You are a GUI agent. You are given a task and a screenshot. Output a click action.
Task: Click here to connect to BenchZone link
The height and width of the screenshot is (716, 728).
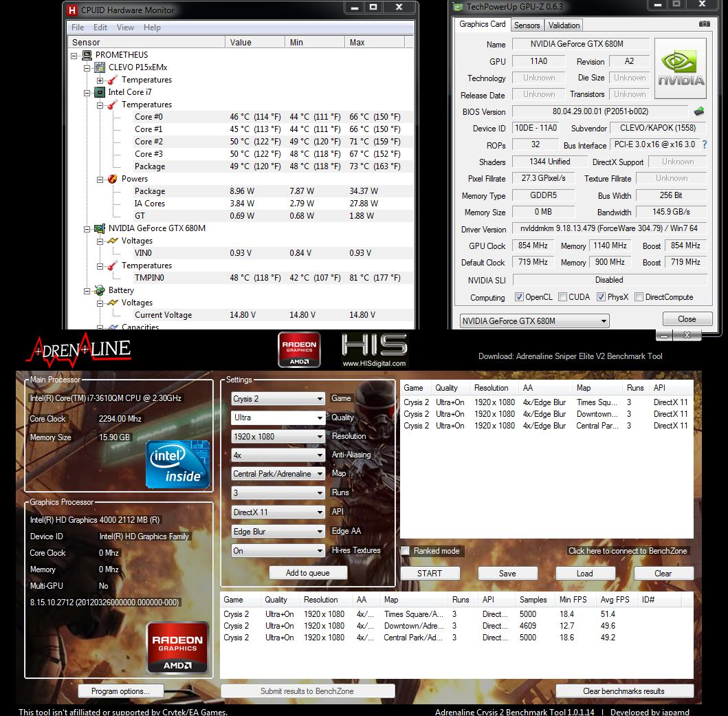click(x=627, y=551)
